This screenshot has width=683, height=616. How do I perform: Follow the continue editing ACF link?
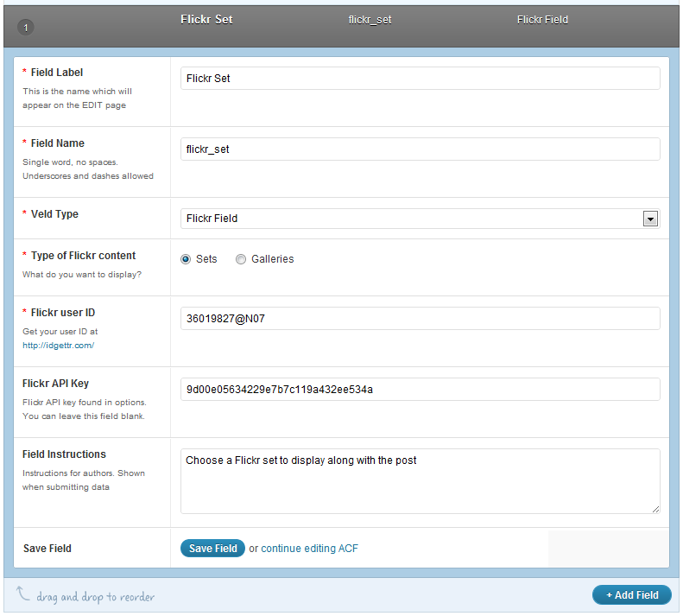pos(309,549)
